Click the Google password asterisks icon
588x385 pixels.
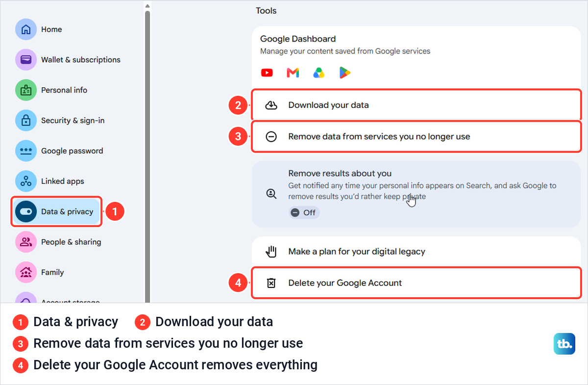[x=26, y=151]
